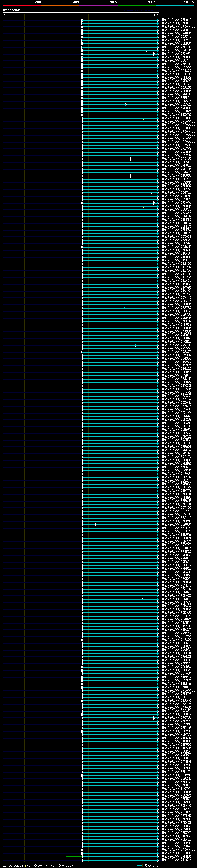Open hit UniRef100_Q9FHQ6
197x868 pixels.
pos(177,856)
